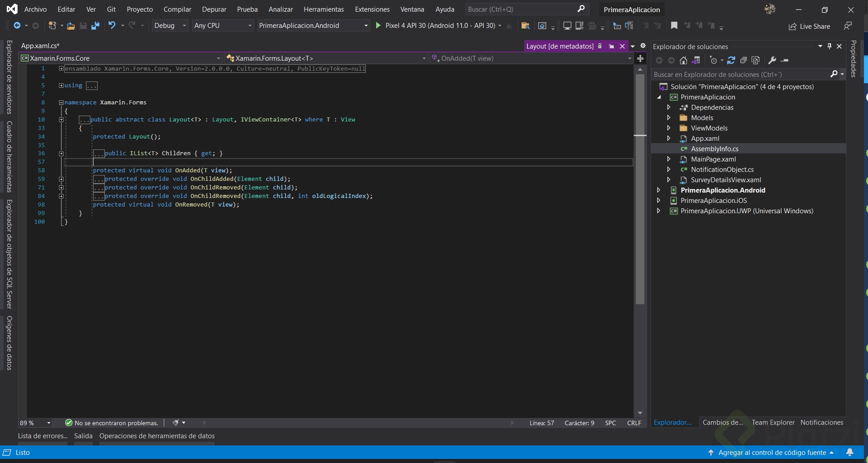Click the sync refresh icon in Solution Explorer
The width and height of the screenshot is (868, 463).
731,60
